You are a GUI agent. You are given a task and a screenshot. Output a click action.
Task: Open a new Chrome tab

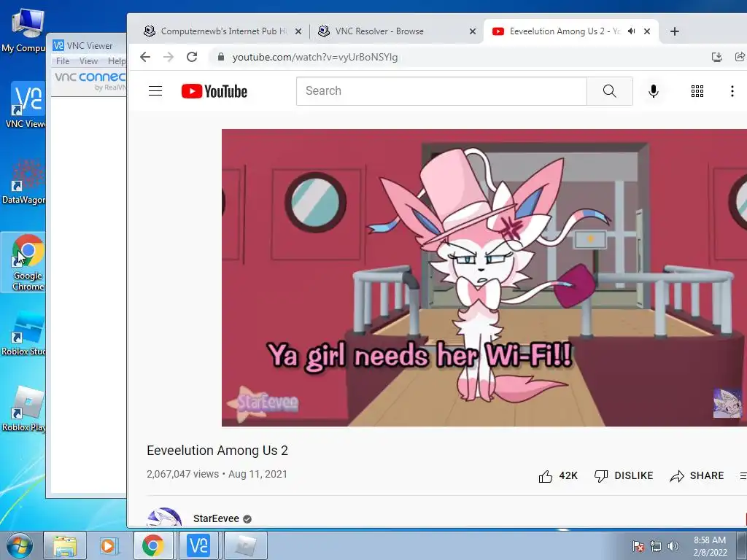coord(675,31)
